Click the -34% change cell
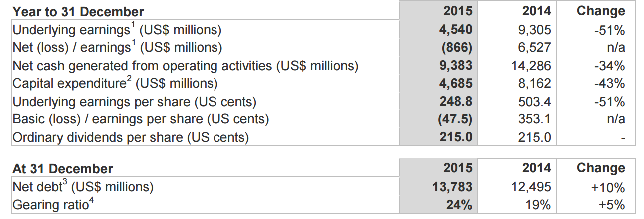 click(x=609, y=66)
